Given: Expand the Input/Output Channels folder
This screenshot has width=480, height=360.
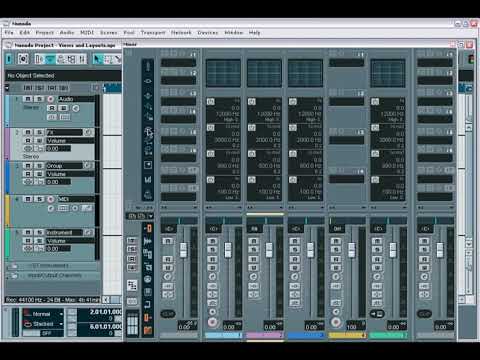Looking at the screenshot, I should (14, 276).
